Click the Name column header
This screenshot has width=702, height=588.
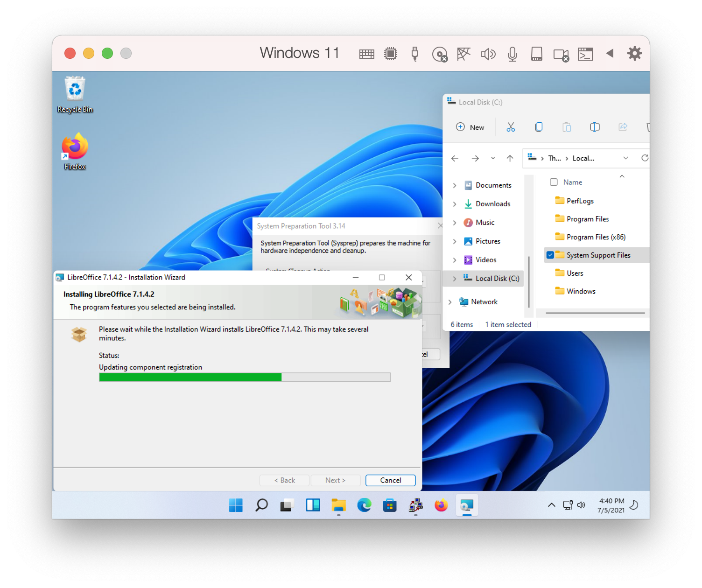[x=572, y=182]
